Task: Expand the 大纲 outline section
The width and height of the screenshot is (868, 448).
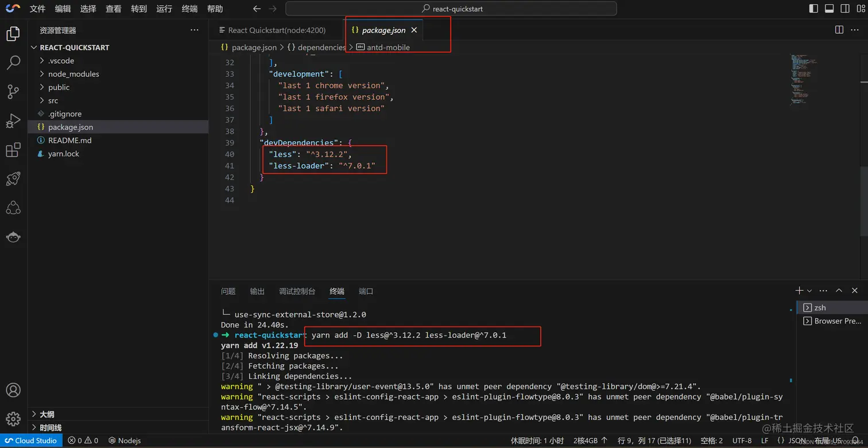Action: click(x=118, y=414)
